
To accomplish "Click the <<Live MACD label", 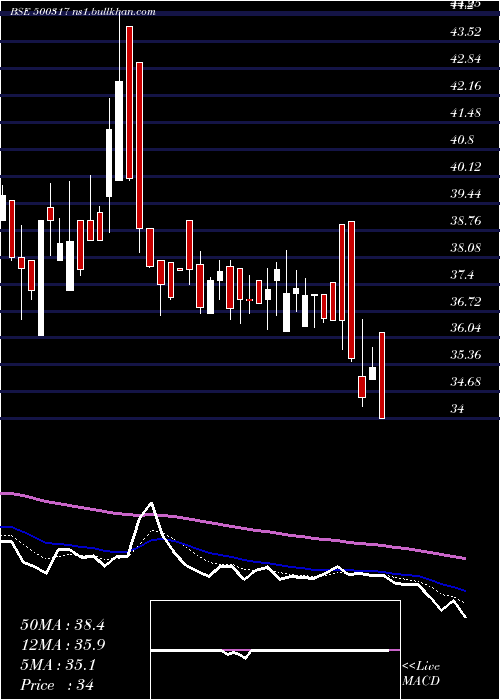I will (x=421, y=673).
